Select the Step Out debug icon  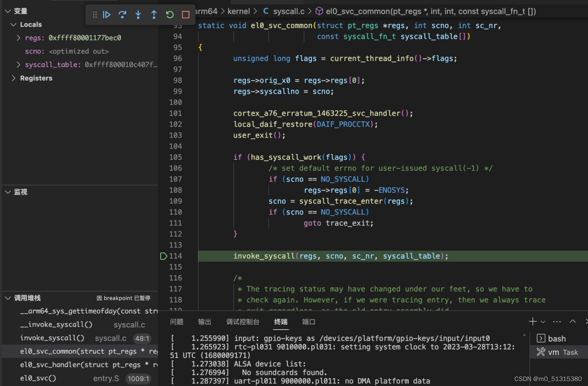pyautogui.click(x=154, y=15)
